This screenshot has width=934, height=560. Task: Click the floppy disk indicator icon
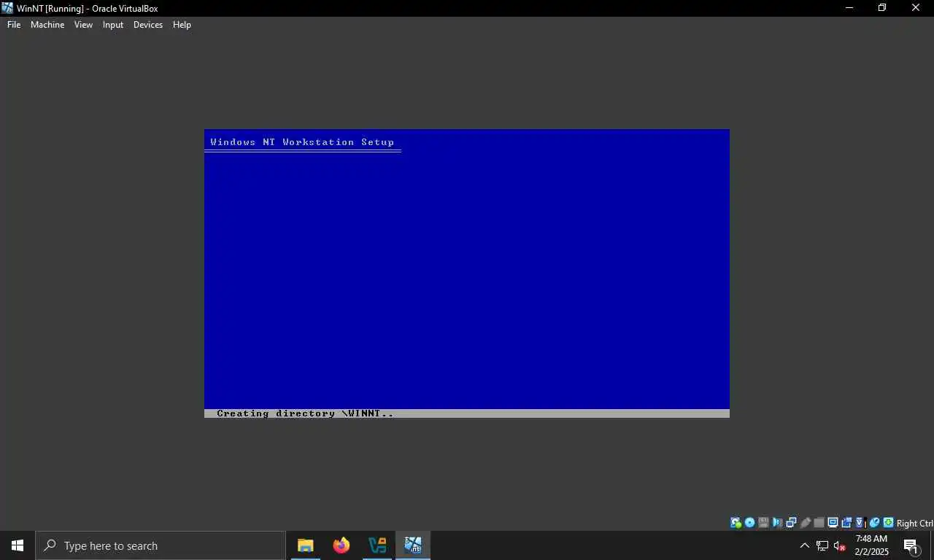(763, 523)
